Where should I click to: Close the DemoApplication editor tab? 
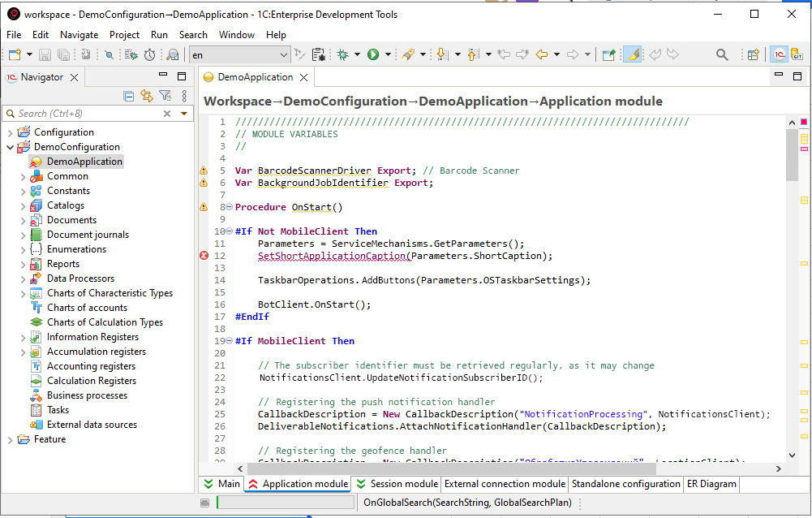304,78
